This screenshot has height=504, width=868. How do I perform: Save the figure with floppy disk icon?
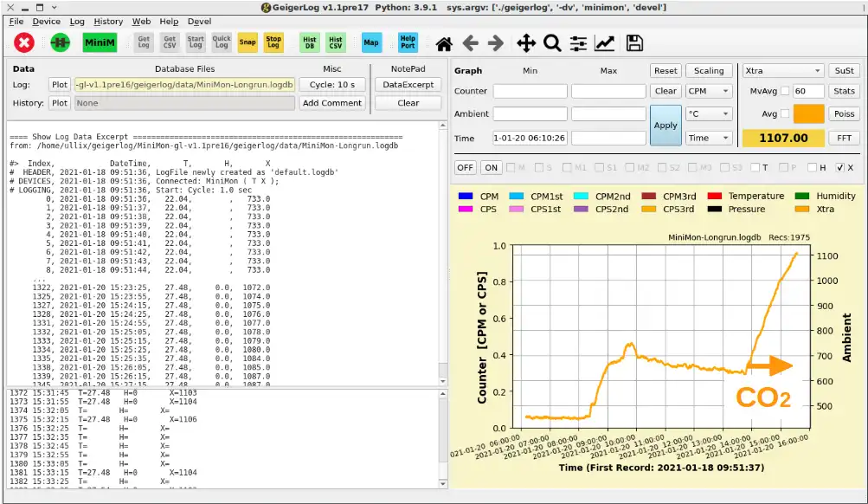(634, 43)
